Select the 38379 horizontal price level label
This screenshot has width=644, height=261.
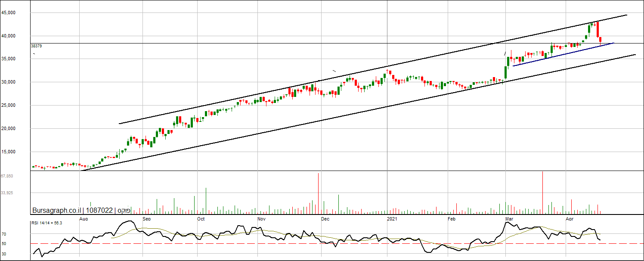pyautogui.click(x=36, y=46)
